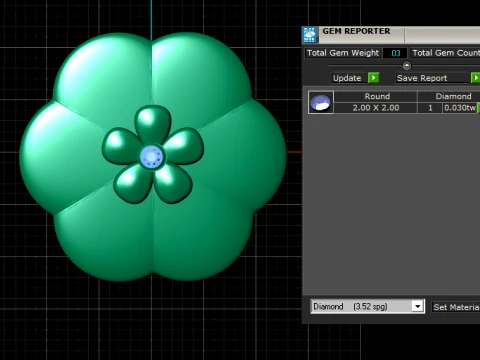
Task: Click the green arrow next to Update
Action: [x=374, y=78]
